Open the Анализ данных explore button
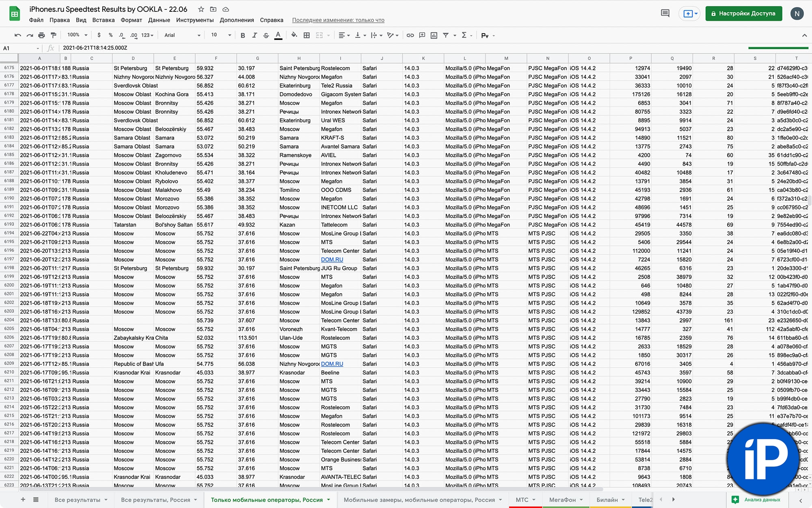 [756, 500]
